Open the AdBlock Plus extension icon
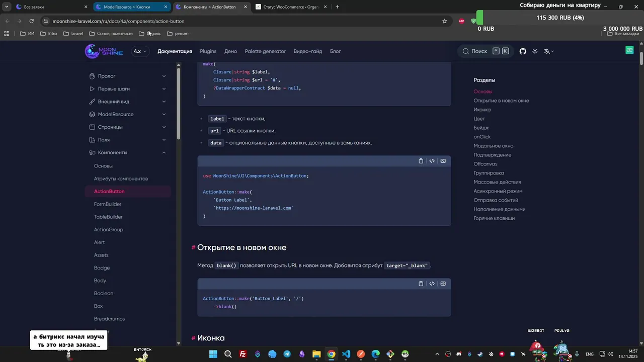Viewport: 644px width, 362px height. coord(461,21)
